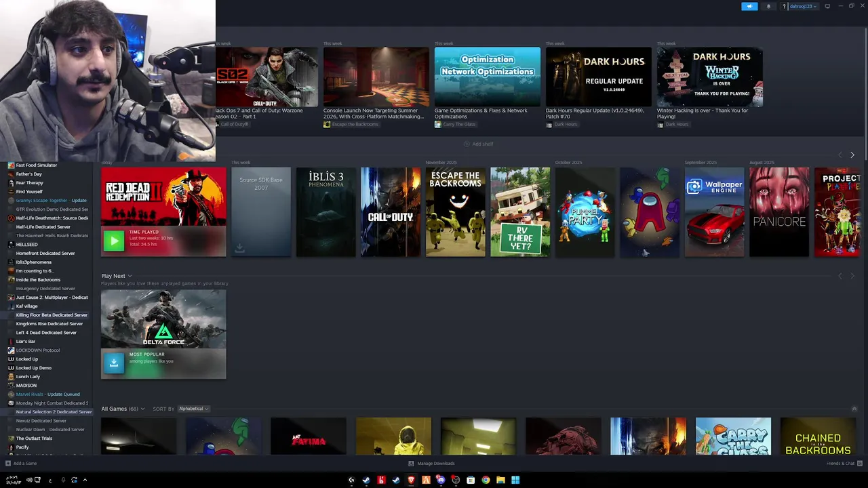Collapse All Games shelf chevron
This screenshot has width=868, height=488.
pos(854,409)
